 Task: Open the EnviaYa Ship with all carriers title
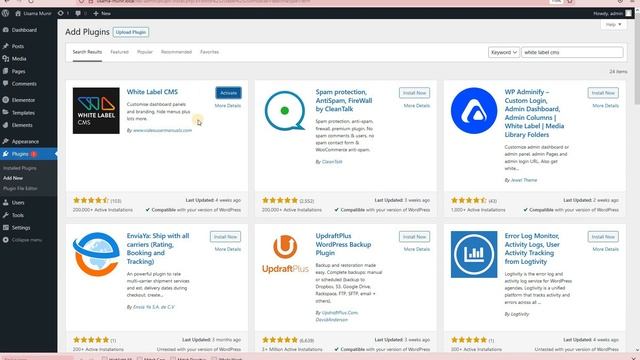pyautogui.click(x=158, y=249)
